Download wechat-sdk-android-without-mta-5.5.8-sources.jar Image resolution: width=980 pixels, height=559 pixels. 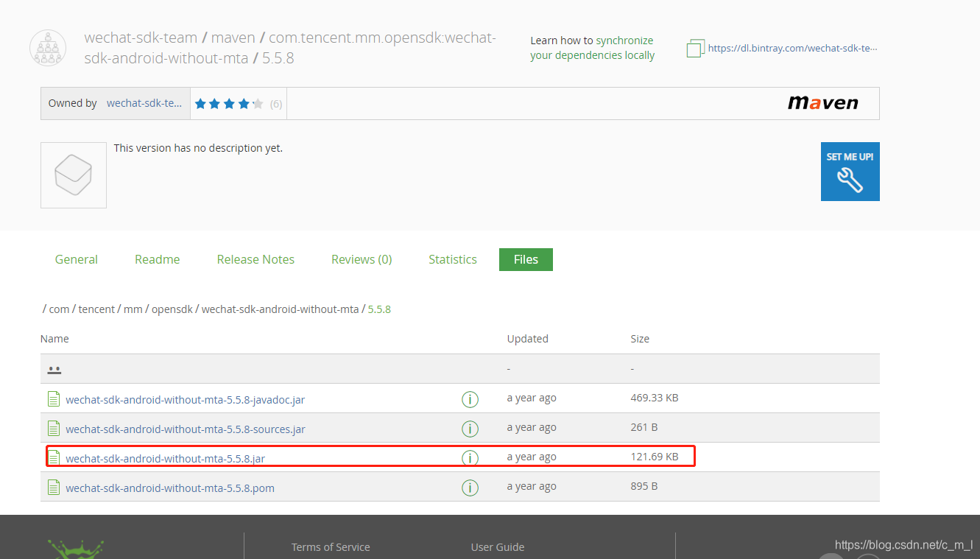(x=185, y=429)
